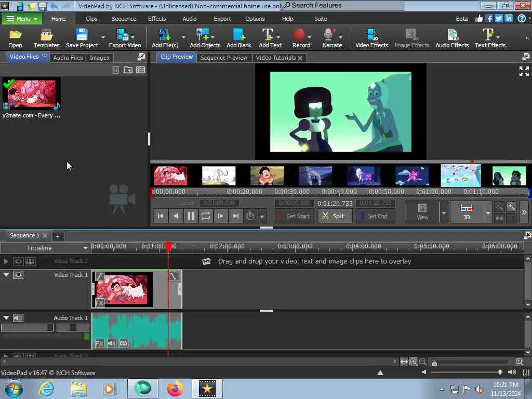The height and width of the screenshot is (399, 532).
Task: Insert a blank clip with Add Blank
Action: pyautogui.click(x=239, y=38)
